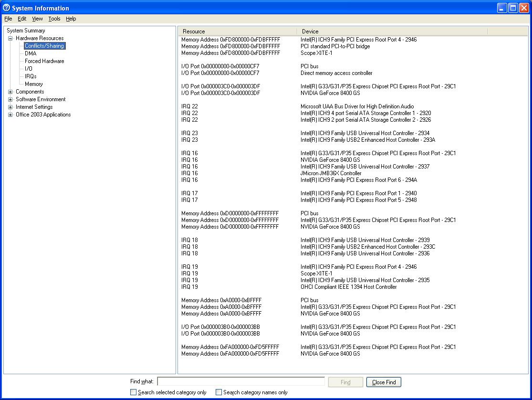Sort by the Resource column header
This screenshot has width=532, height=400.
pos(238,32)
